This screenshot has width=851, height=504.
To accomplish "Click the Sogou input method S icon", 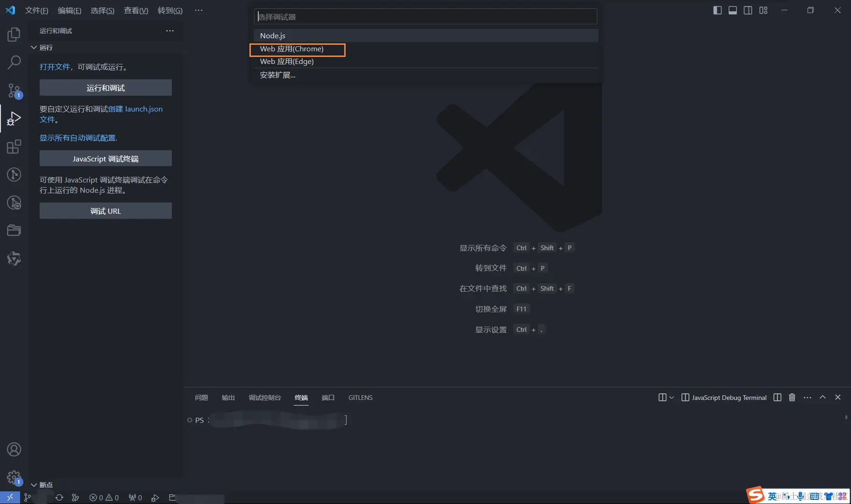I will pos(755,495).
